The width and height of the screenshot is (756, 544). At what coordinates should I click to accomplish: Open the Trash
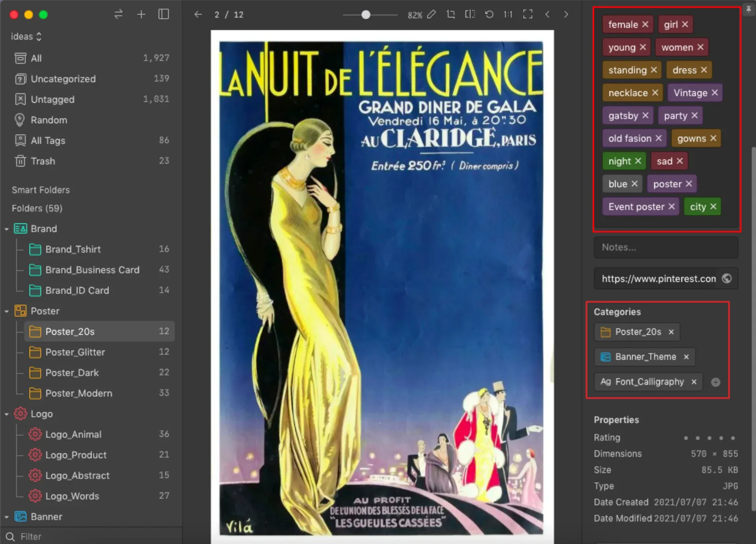pos(92,161)
